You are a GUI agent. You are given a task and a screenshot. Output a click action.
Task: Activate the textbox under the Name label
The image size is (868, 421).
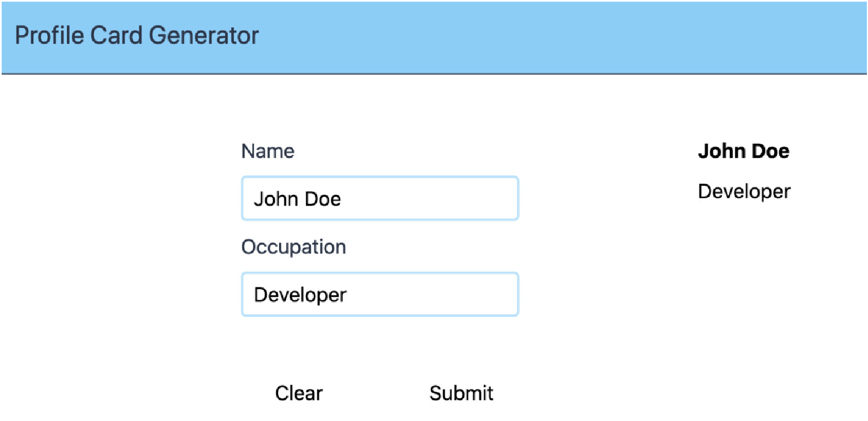(x=380, y=199)
